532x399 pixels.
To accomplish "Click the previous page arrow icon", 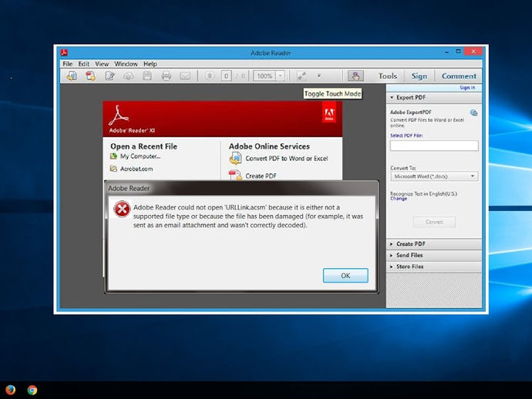I will 210,75.
